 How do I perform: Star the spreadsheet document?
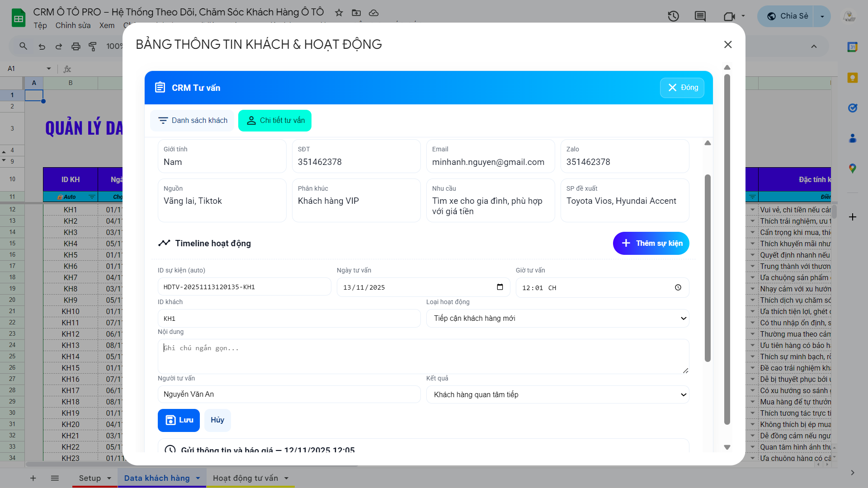pyautogui.click(x=339, y=13)
